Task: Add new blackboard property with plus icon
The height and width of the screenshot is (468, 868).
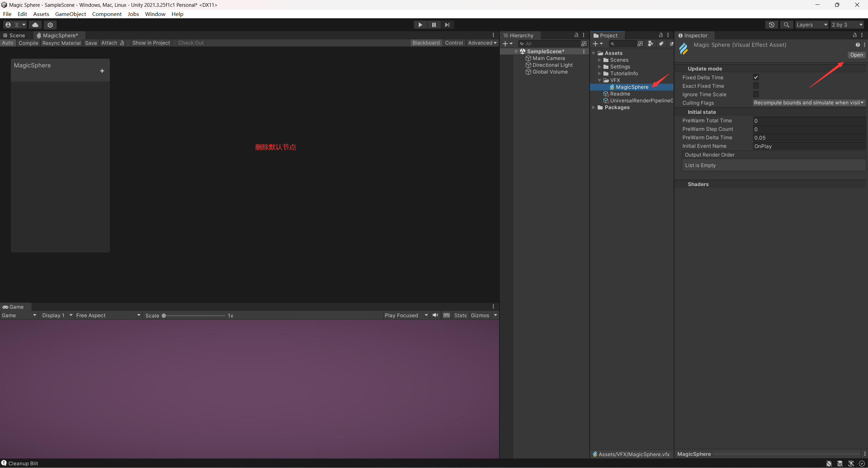Action: [x=102, y=71]
